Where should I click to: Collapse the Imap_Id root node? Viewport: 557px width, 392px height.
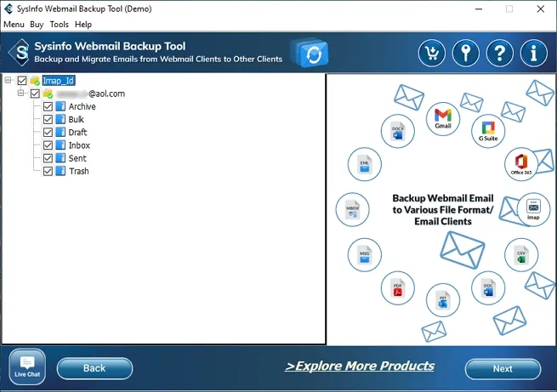coord(8,80)
